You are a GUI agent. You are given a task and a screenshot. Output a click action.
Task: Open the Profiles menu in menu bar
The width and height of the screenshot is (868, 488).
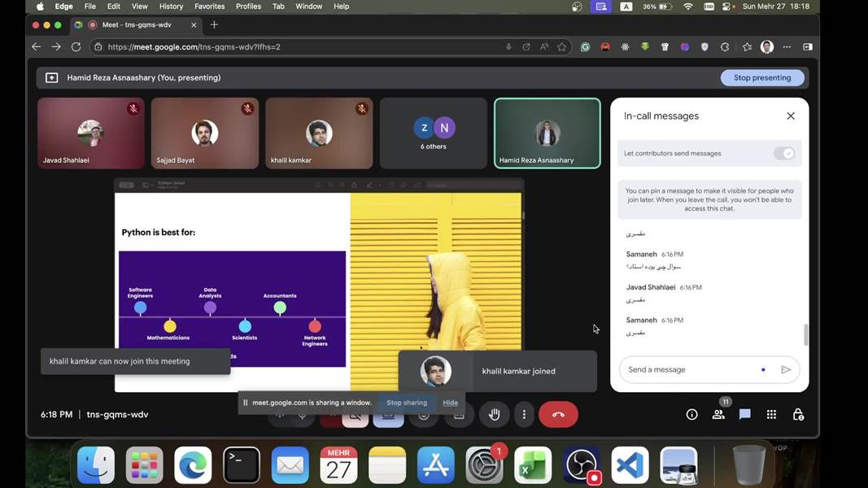coord(248,7)
